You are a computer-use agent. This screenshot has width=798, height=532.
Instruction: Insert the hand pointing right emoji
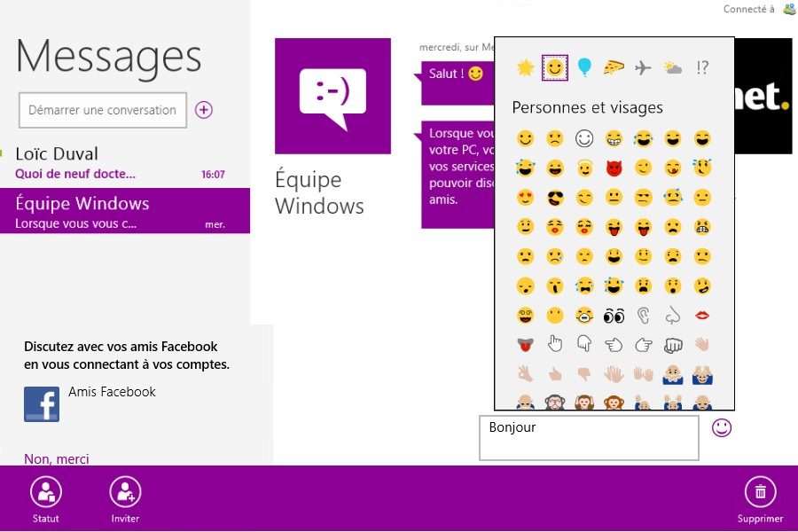(644, 345)
